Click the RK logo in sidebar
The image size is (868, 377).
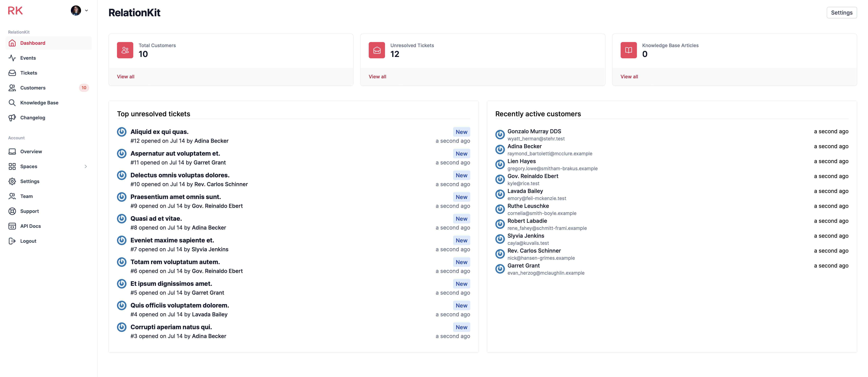15,11
